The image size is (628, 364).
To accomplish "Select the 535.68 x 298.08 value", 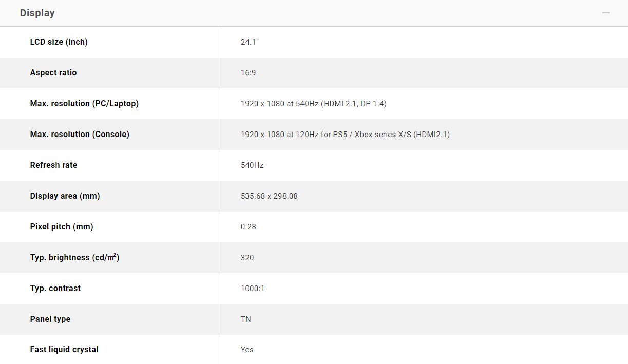I will click(x=269, y=196).
